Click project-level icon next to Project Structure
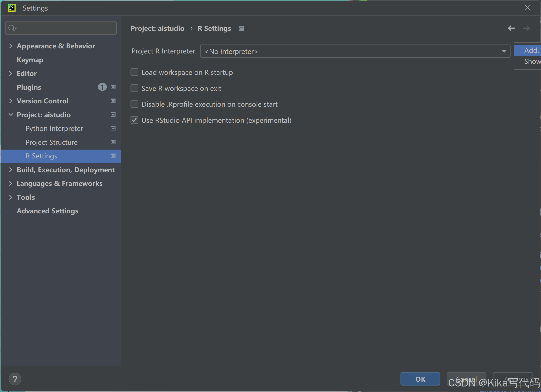Viewport: 541px width, 392px height. pyautogui.click(x=113, y=142)
